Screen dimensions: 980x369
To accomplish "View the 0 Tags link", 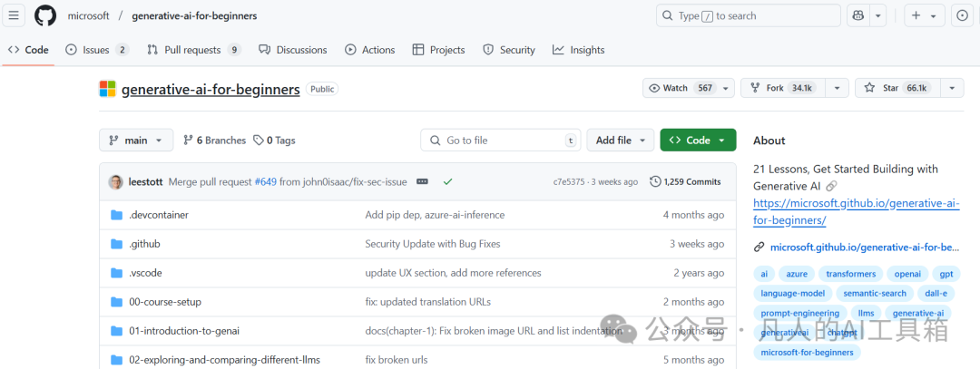I will [274, 141].
